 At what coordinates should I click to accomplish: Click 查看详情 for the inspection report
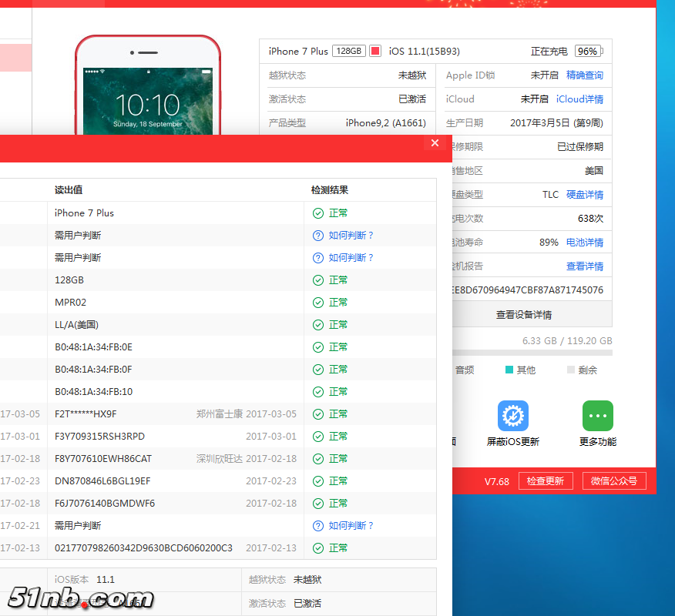tap(584, 266)
